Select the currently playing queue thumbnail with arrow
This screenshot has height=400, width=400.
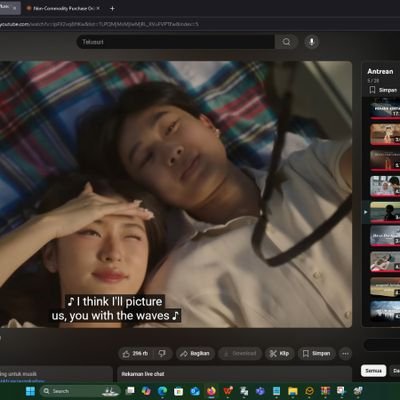[385, 212]
